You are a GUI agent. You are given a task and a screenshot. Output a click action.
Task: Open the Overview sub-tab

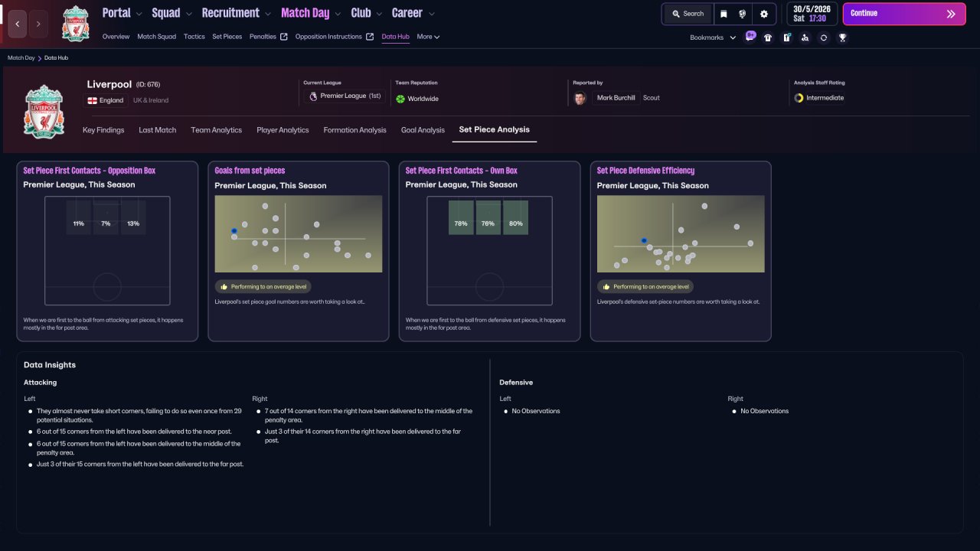pyautogui.click(x=116, y=37)
